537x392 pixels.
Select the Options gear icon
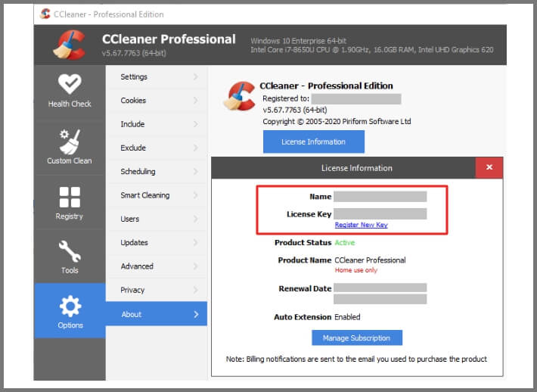[70, 306]
